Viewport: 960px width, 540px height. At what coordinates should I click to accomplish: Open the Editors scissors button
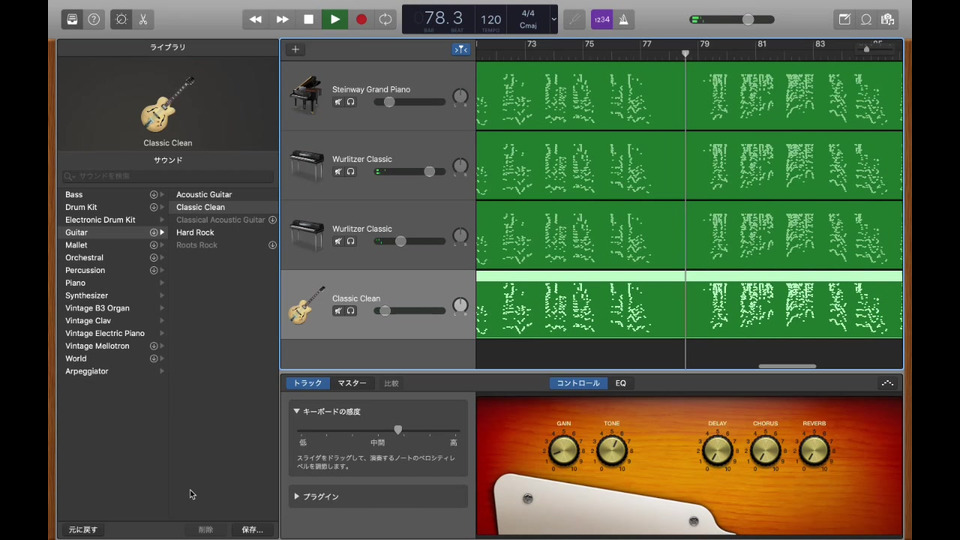(143, 19)
